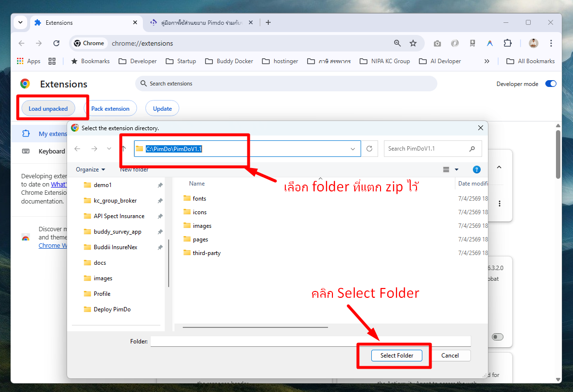
Task: Click the zoom magnifier icon in address bar
Action: click(x=398, y=43)
